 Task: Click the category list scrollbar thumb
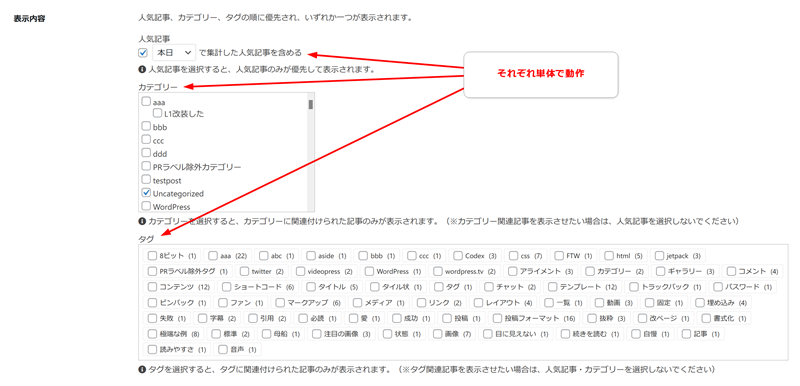point(311,105)
